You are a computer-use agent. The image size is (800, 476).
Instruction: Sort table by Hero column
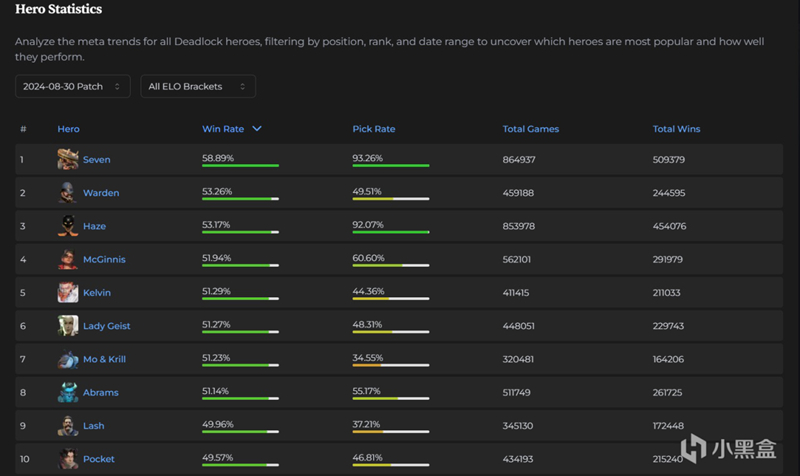[68, 129]
